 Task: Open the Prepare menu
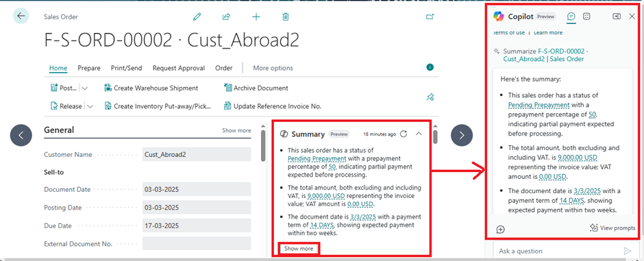pyautogui.click(x=89, y=68)
